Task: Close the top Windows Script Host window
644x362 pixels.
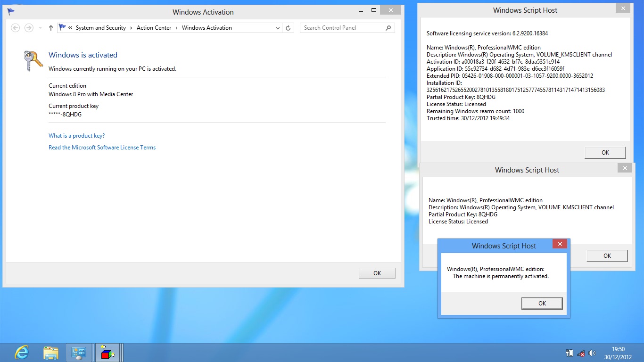Action: [623, 8]
